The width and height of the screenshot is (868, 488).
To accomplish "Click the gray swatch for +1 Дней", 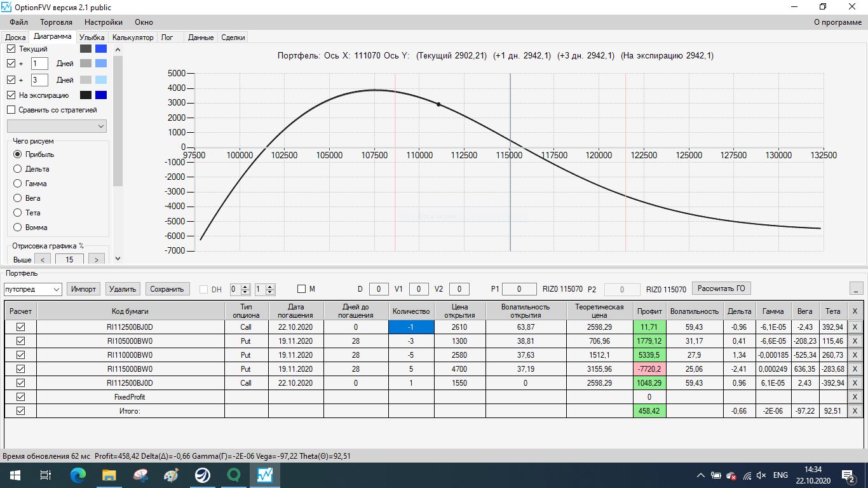I will tap(86, 64).
